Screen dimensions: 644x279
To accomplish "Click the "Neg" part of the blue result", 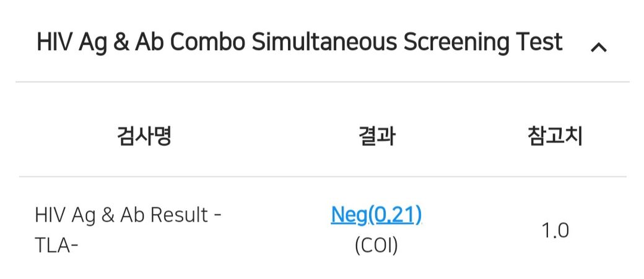I will pyautogui.click(x=349, y=214).
